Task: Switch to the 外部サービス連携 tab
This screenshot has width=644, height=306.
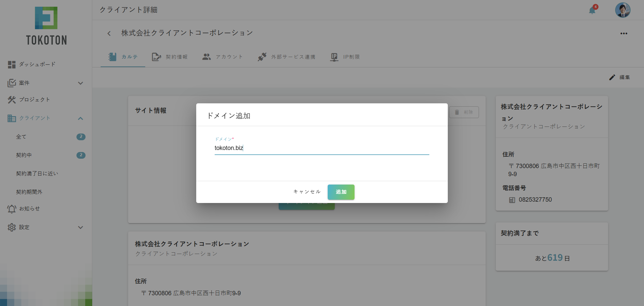Action: (x=287, y=57)
